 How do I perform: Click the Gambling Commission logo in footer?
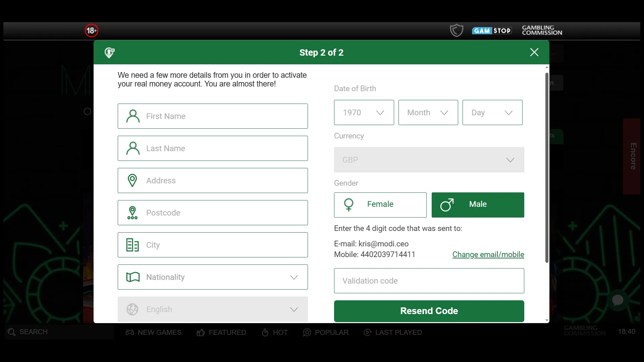click(585, 330)
